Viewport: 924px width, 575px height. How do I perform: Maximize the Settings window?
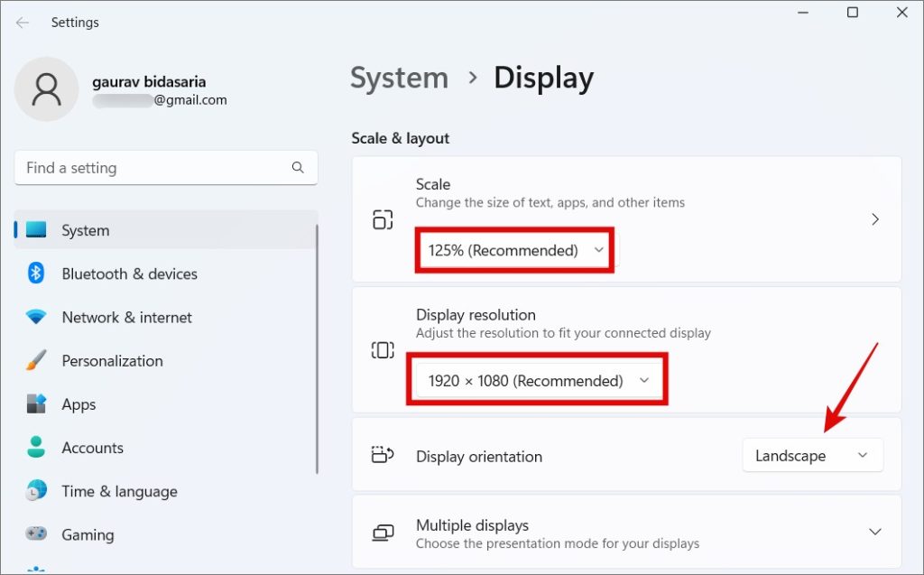pos(852,13)
